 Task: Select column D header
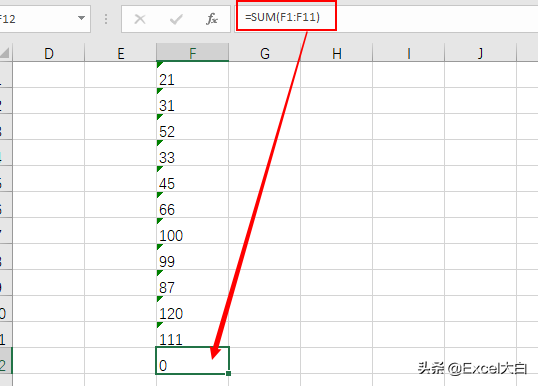48,54
